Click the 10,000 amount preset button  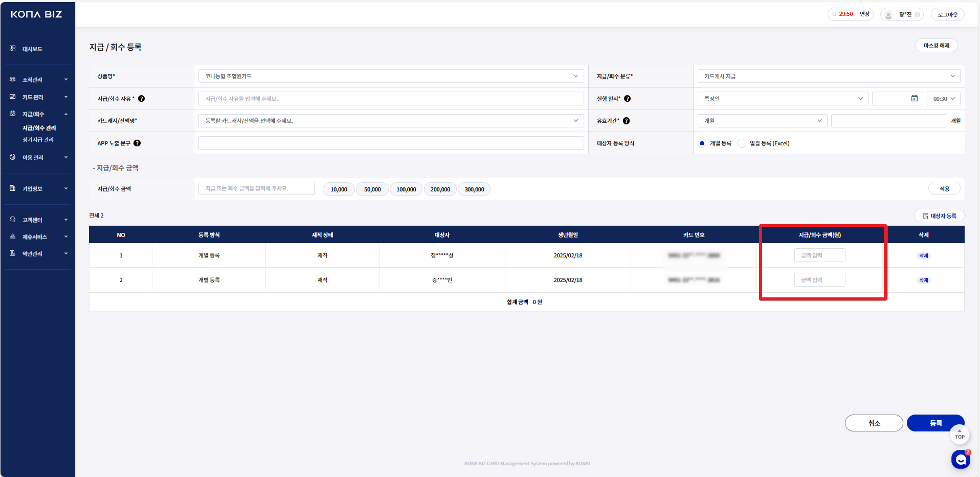[x=339, y=189]
